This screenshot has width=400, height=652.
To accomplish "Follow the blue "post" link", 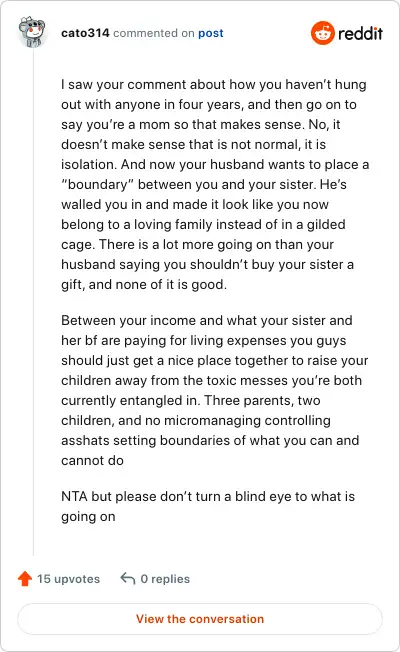I will 211,33.
